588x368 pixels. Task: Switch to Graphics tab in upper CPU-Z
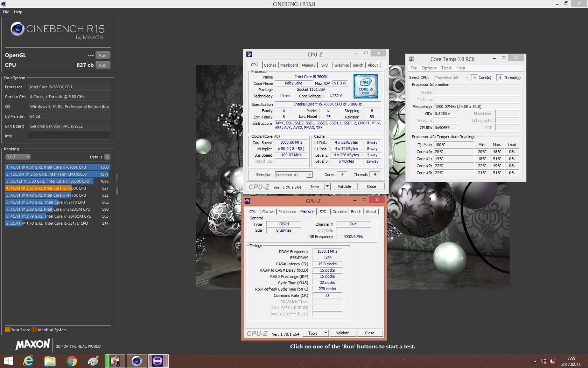coord(341,65)
